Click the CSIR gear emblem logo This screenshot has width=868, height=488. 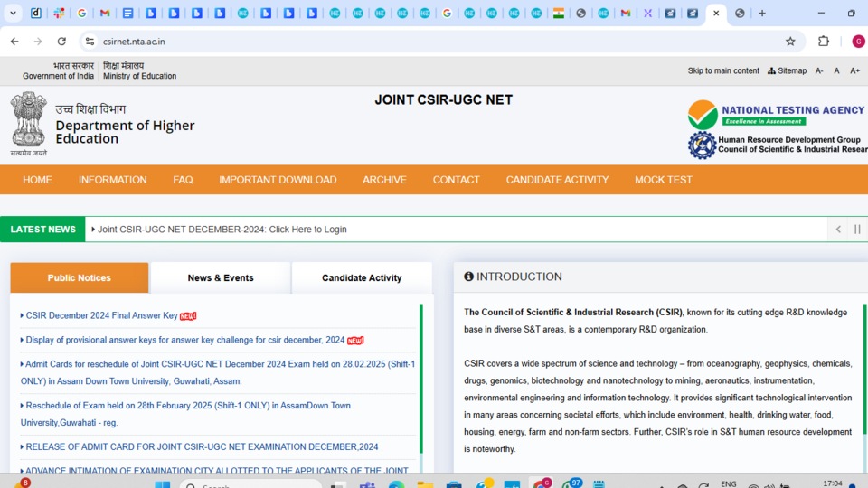pos(702,145)
